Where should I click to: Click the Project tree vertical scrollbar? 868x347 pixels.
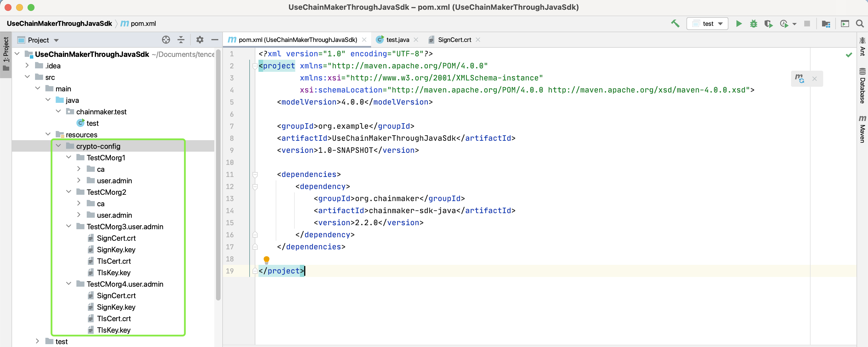click(x=218, y=175)
